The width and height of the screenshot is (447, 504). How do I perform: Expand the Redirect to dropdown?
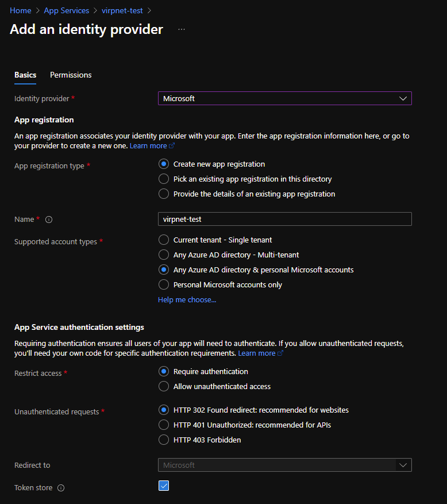tap(284, 465)
